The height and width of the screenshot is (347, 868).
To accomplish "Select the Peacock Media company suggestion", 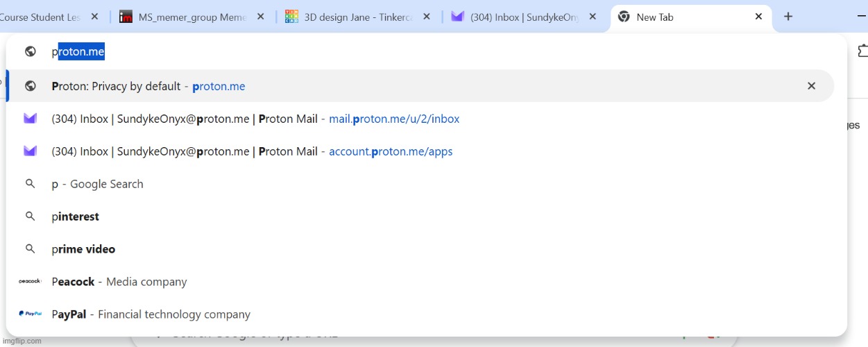I will (420, 282).
